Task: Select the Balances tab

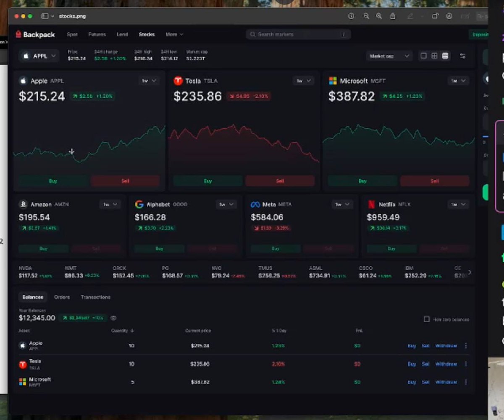Action: click(33, 297)
